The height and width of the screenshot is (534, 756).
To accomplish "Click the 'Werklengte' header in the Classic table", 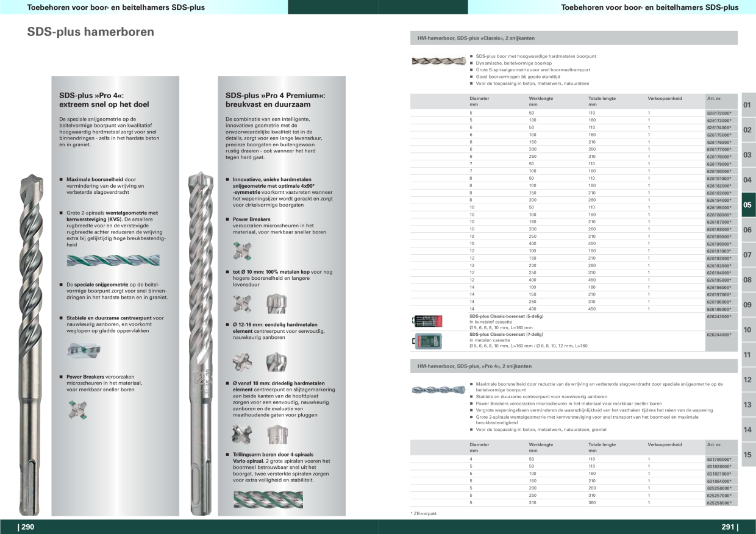I will [541, 98].
